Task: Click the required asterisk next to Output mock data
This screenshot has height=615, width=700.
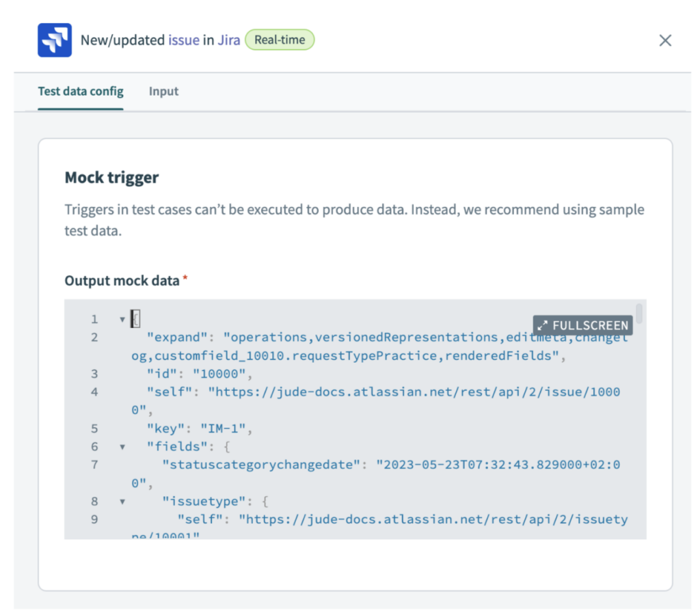Action: [186, 277]
